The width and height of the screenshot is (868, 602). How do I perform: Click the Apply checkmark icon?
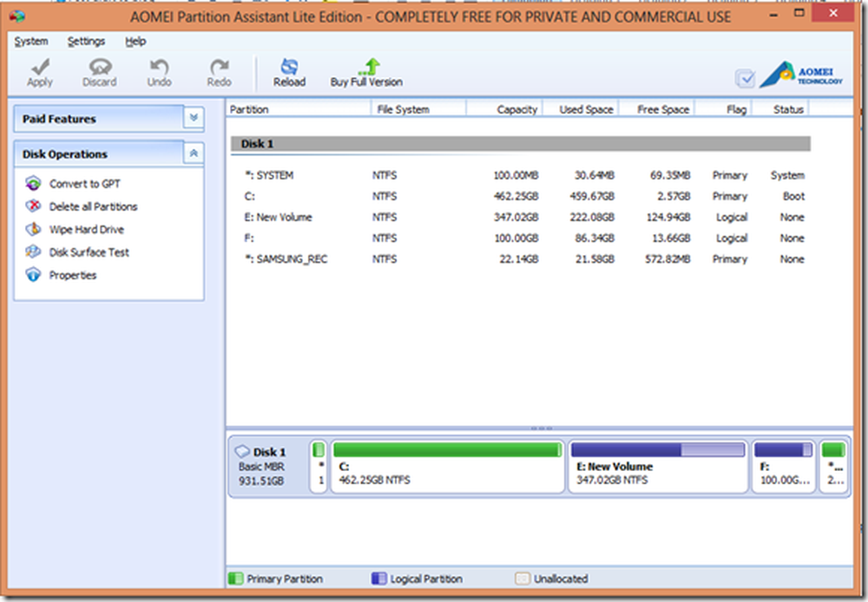tap(40, 67)
